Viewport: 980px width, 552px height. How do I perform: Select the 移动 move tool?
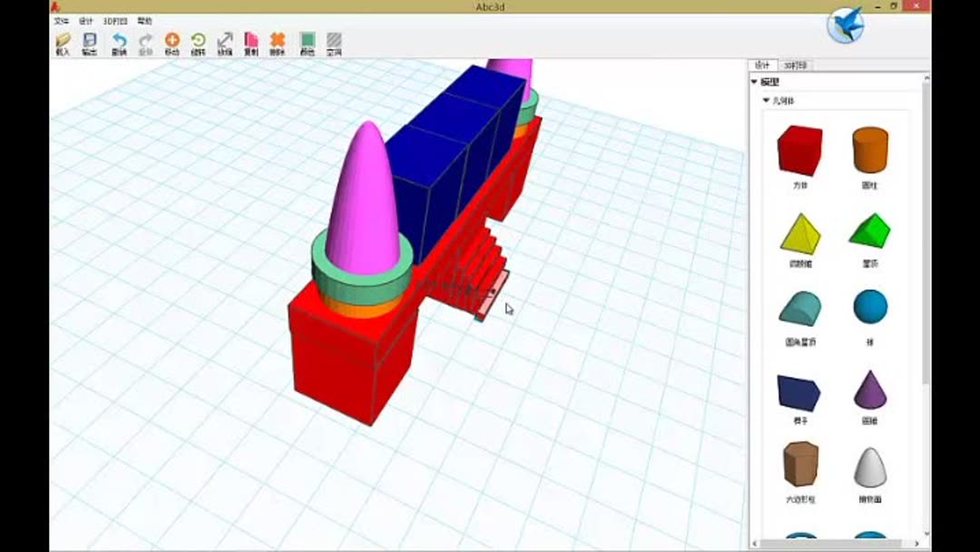[171, 43]
